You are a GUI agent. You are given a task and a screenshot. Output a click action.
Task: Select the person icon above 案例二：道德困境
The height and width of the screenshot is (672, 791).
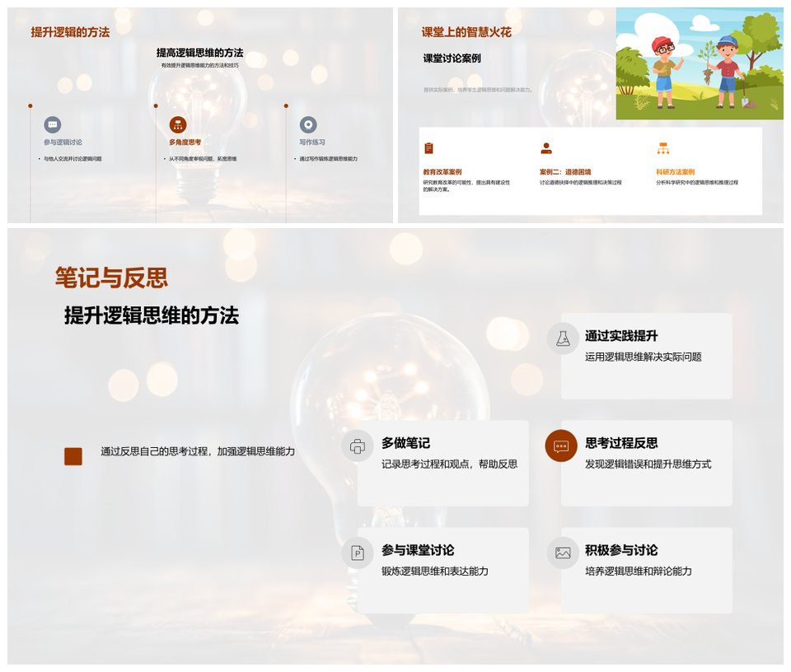tap(545, 148)
